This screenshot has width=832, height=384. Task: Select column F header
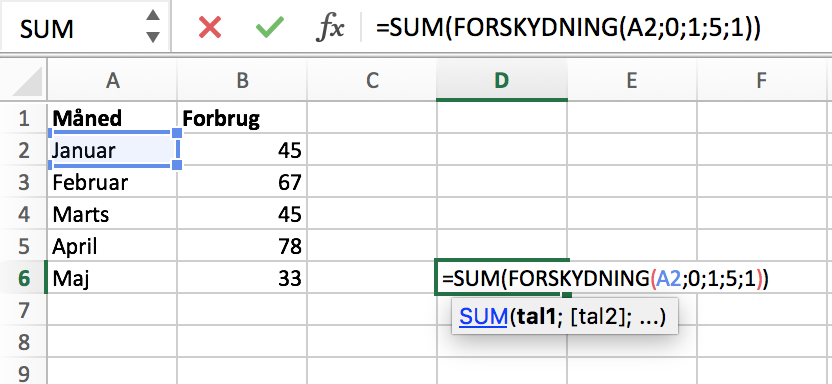(761, 80)
